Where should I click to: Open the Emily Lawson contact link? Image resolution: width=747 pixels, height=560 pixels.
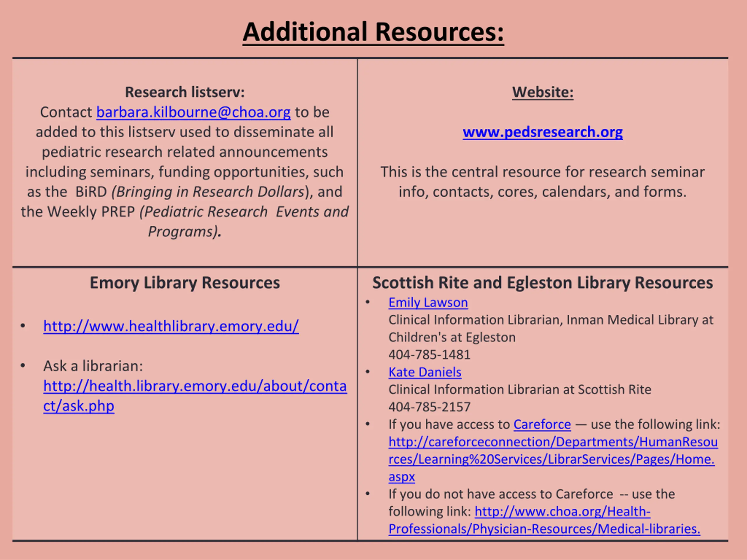coord(428,302)
